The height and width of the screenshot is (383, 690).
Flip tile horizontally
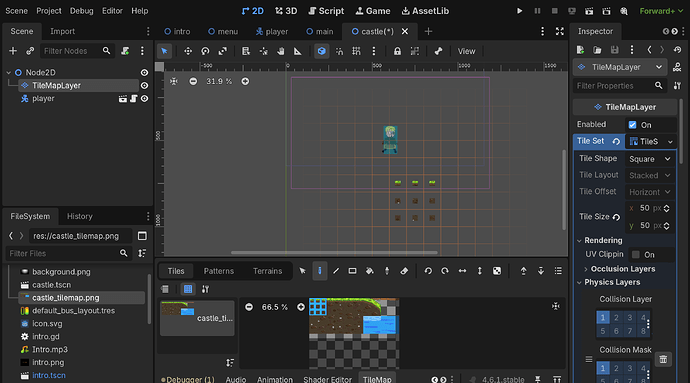coord(462,271)
